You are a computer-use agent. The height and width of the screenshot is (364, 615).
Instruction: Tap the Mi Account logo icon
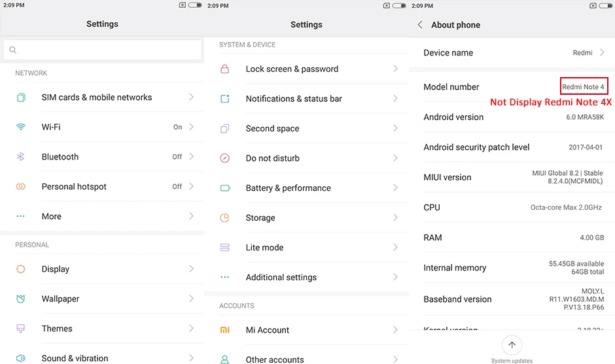click(x=225, y=330)
